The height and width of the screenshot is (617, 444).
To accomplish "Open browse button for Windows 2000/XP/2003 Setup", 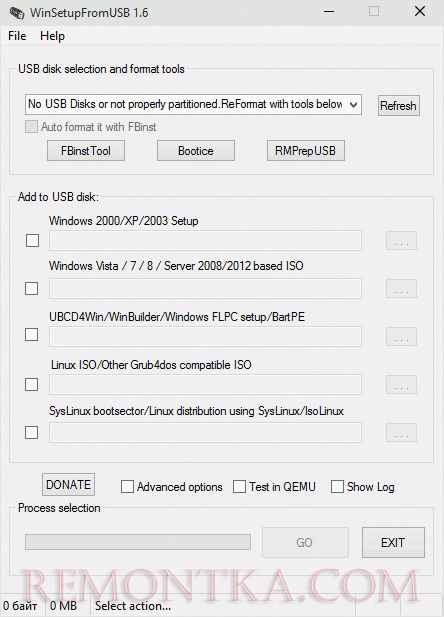I will click(401, 240).
